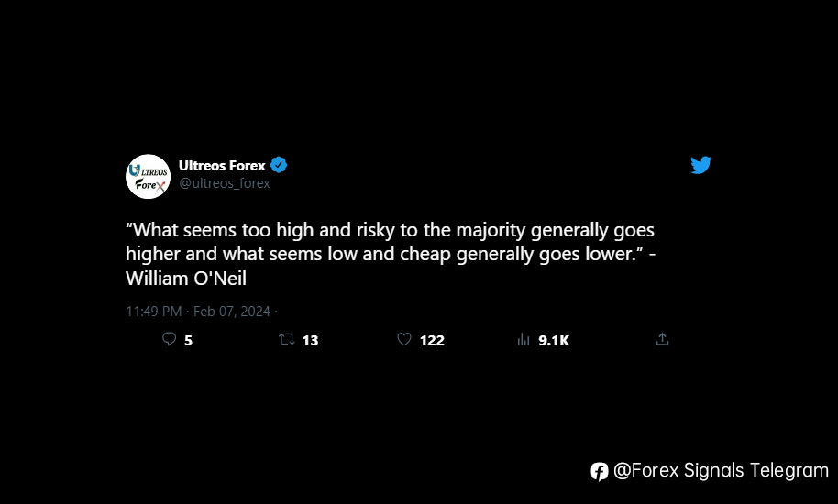
Task: Open the views analytics bar chart icon
Action: 524,339
